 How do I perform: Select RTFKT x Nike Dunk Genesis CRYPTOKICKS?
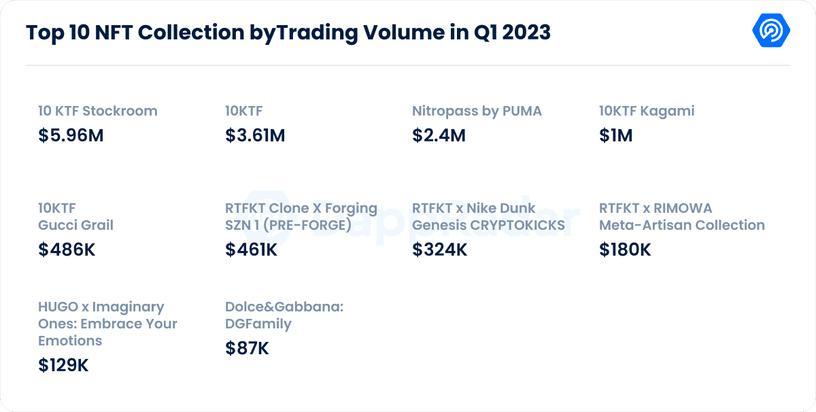pyautogui.click(x=488, y=217)
